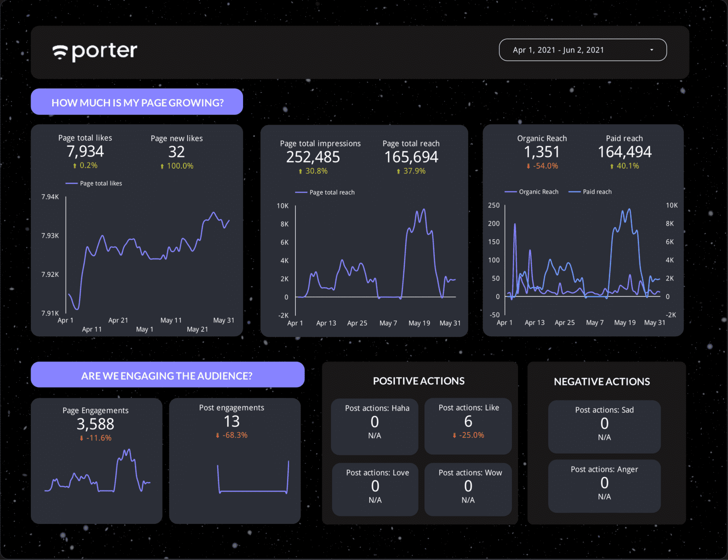Screen dimensions: 728x560
Task: Select the POSITIVE ACTIONS panel header
Action: [x=419, y=381]
